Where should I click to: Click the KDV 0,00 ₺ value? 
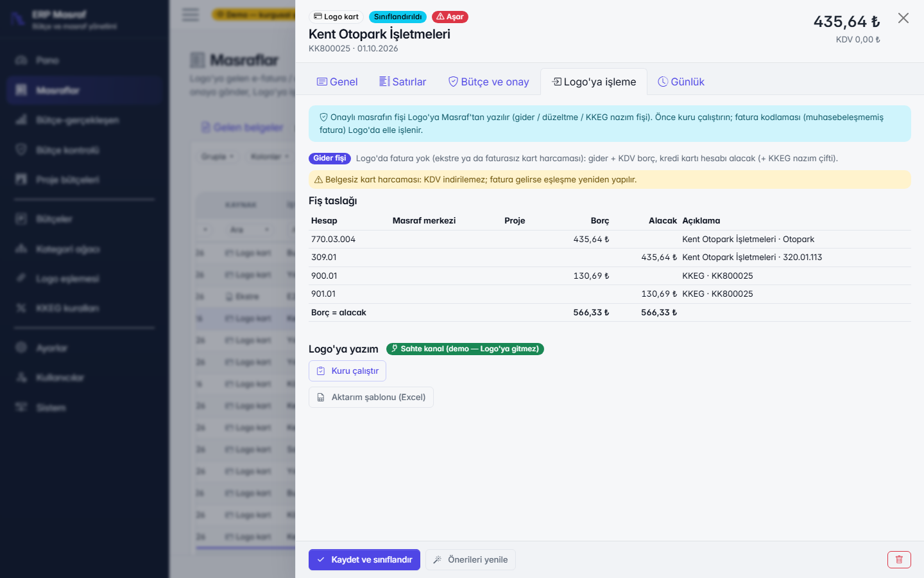click(x=858, y=39)
